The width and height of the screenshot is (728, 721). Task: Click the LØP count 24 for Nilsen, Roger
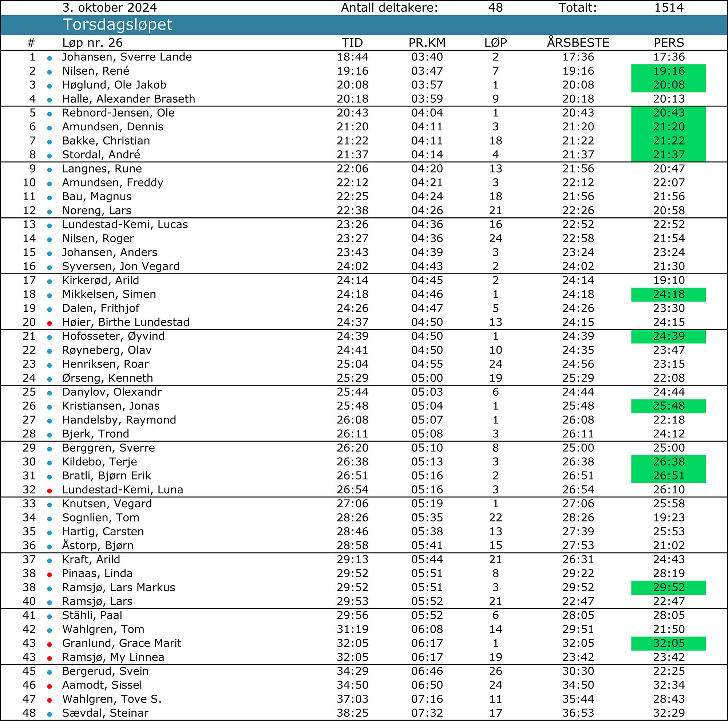[x=495, y=238]
